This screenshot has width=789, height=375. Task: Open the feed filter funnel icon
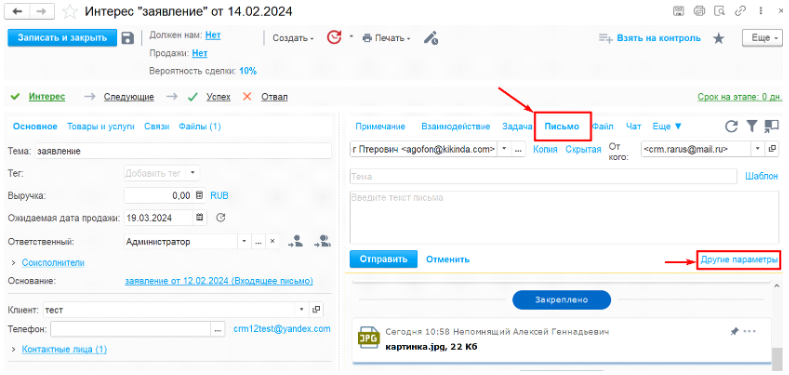pyautogui.click(x=751, y=126)
